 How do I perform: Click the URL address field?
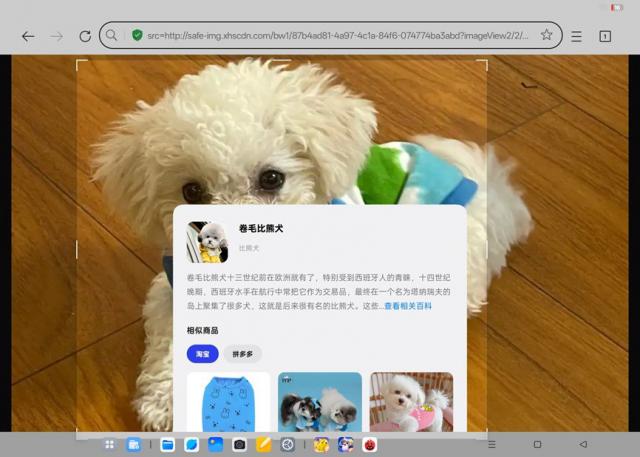(330, 35)
